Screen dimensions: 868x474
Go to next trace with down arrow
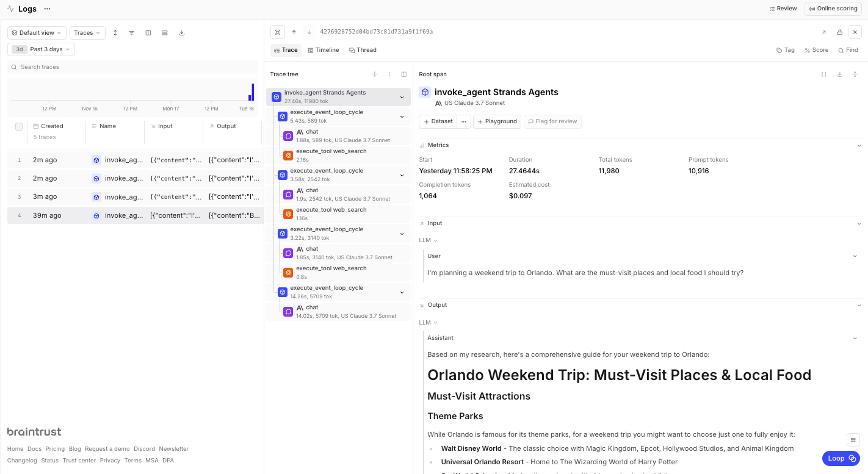(x=309, y=32)
